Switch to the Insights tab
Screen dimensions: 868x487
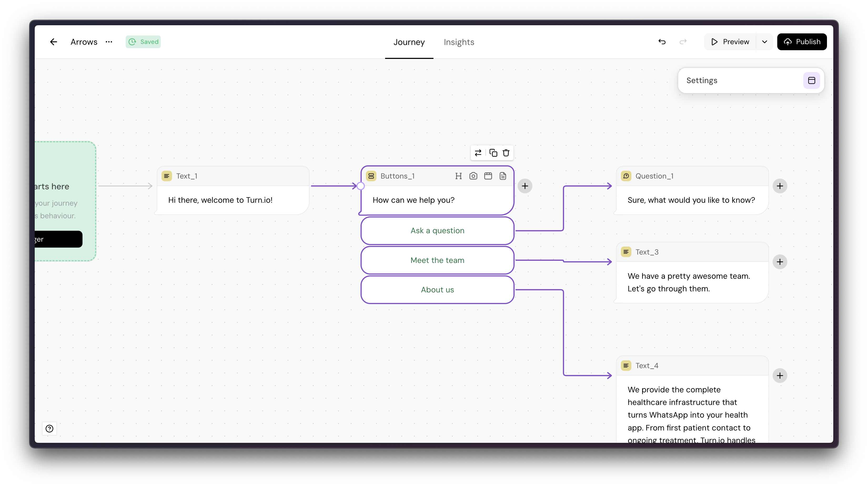pos(459,42)
